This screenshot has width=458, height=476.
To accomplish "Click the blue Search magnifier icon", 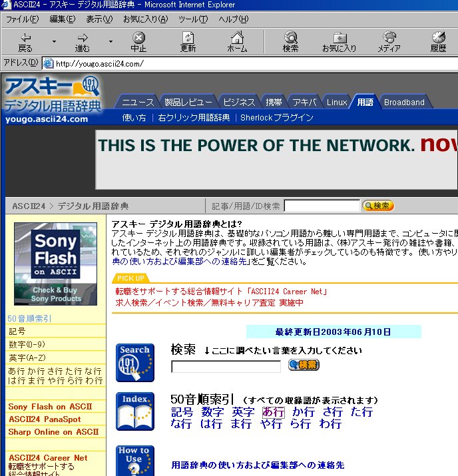I will point(135,363).
